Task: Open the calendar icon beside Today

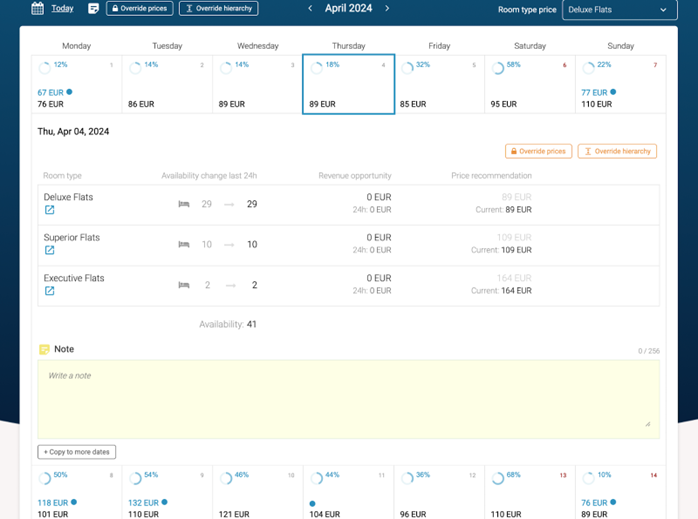Action: point(37,8)
